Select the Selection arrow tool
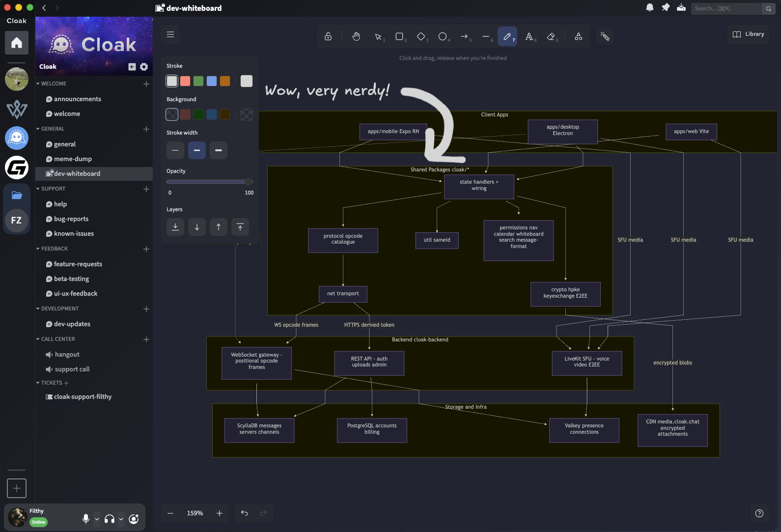Viewport: 781px width, 532px height. click(x=378, y=36)
